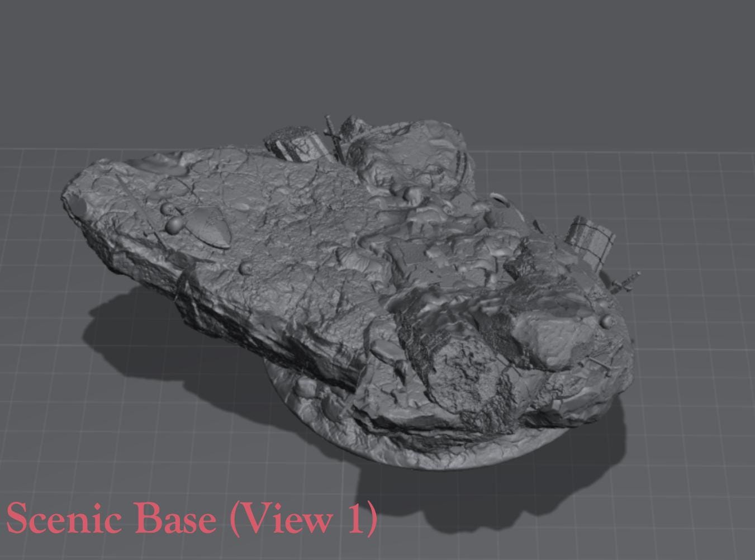755x560 pixels.
Task: Select the small sphere near the right edge
Action: (606, 321)
